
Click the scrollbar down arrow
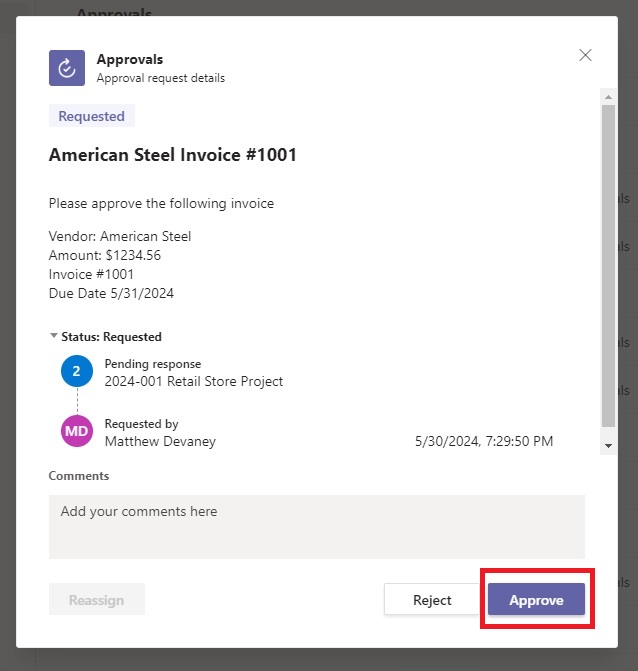[608, 446]
